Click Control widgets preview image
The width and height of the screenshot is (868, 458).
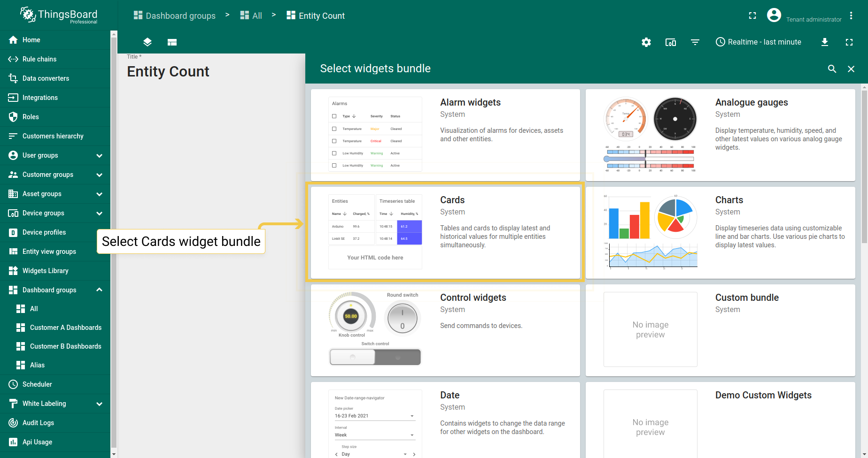pyautogui.click(x=375, y=329)
